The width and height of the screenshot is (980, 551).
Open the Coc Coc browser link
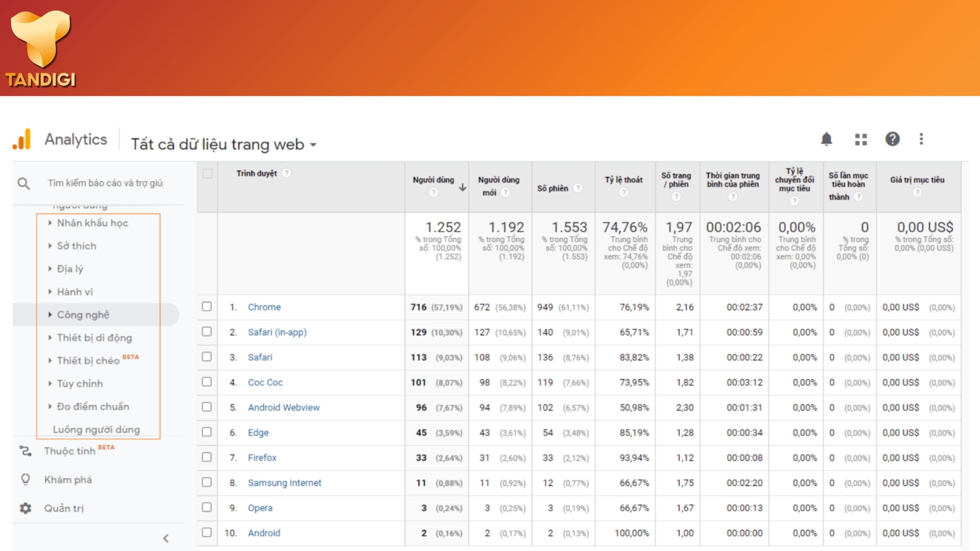tap(265, 383)
